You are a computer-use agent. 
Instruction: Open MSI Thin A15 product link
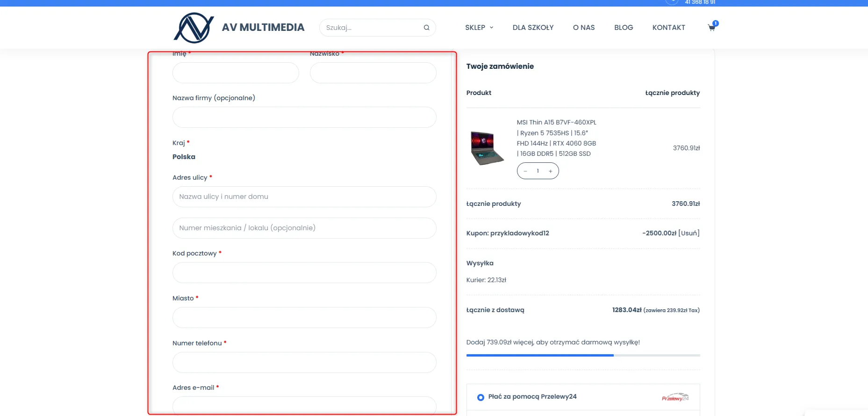pos(557,138)
